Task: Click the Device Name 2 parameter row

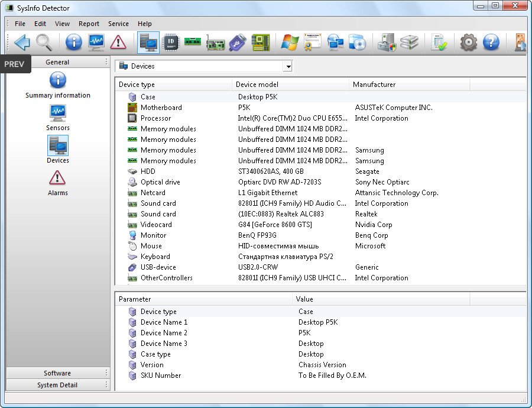Action: [x=320, y=333]
